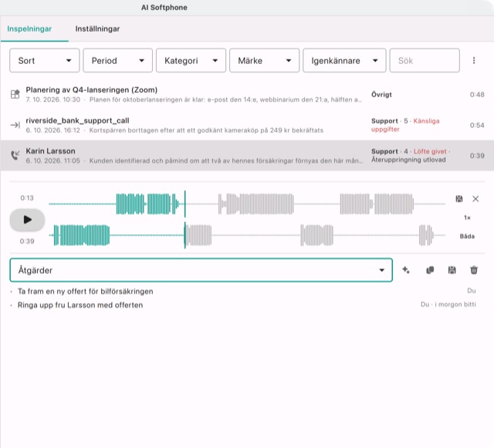The image size is (494, 448).
Task: Save audio via waveform save icon
Action: (x=459, y=199)
